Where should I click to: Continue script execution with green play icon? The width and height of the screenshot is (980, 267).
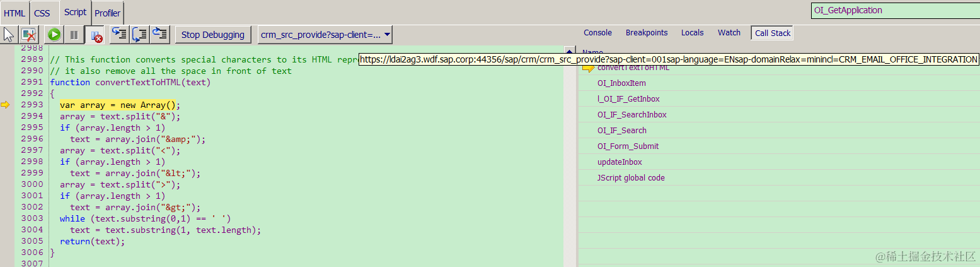[54, 35]
